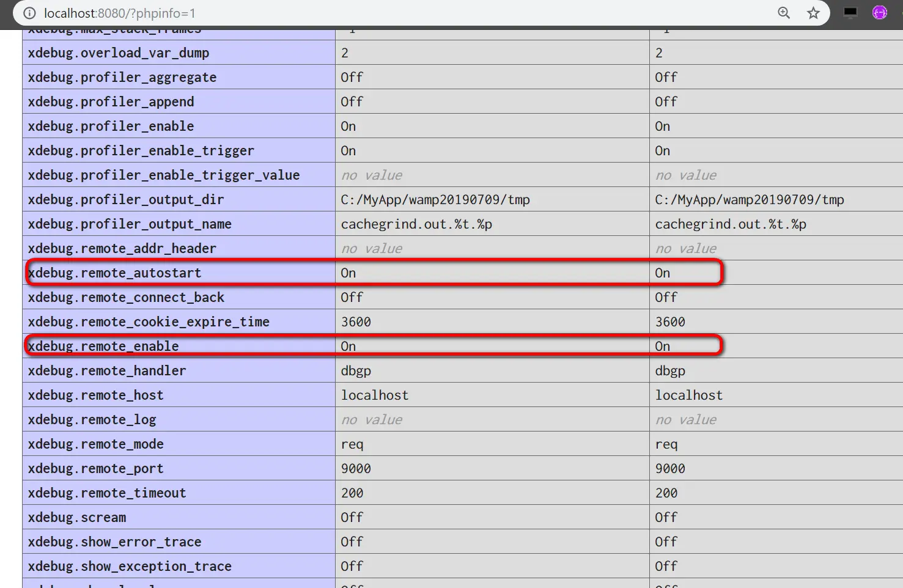
Task: Select the 9000 value in remote_port row
Action: (x=355, y=468)
